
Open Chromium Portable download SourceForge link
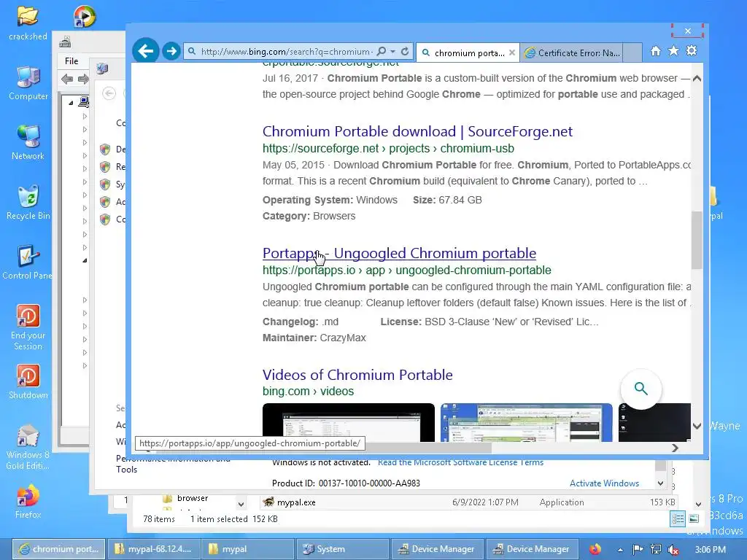point(417,131)
